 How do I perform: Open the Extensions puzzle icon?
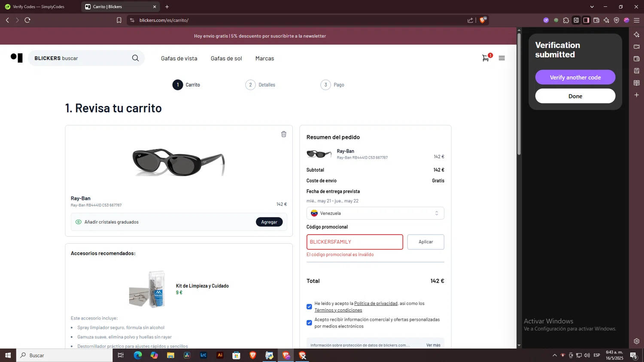566,20
